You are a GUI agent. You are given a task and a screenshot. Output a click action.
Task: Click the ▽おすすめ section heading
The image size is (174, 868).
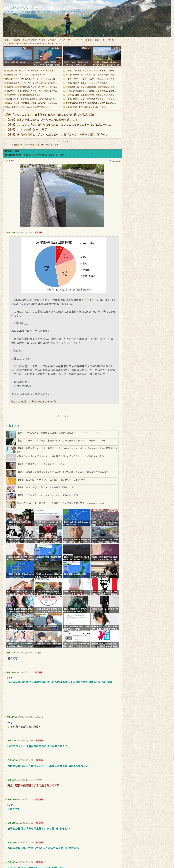tap(12, 426)
